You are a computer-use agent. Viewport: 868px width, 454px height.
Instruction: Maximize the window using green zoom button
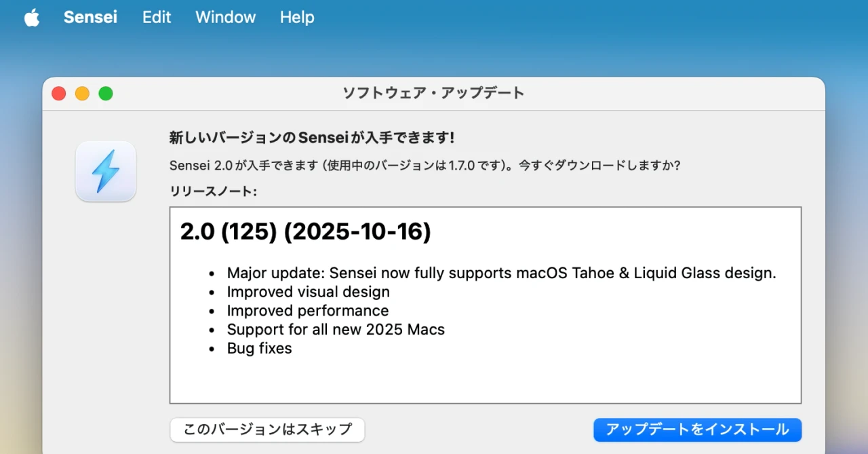pos(106,93)
